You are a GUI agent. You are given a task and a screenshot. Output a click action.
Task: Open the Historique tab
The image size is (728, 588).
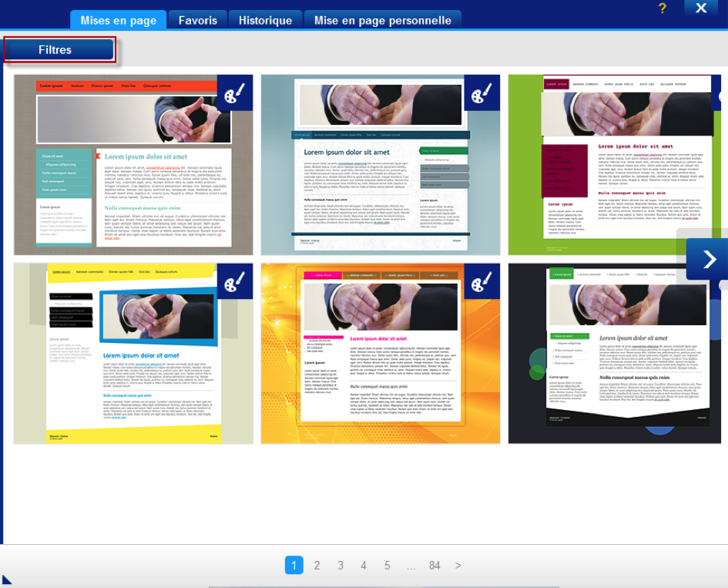click(x=265, y=21)
